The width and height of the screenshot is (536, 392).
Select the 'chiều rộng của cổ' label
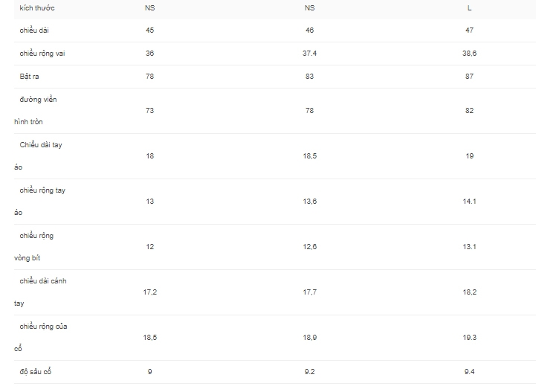click(41, 338)
